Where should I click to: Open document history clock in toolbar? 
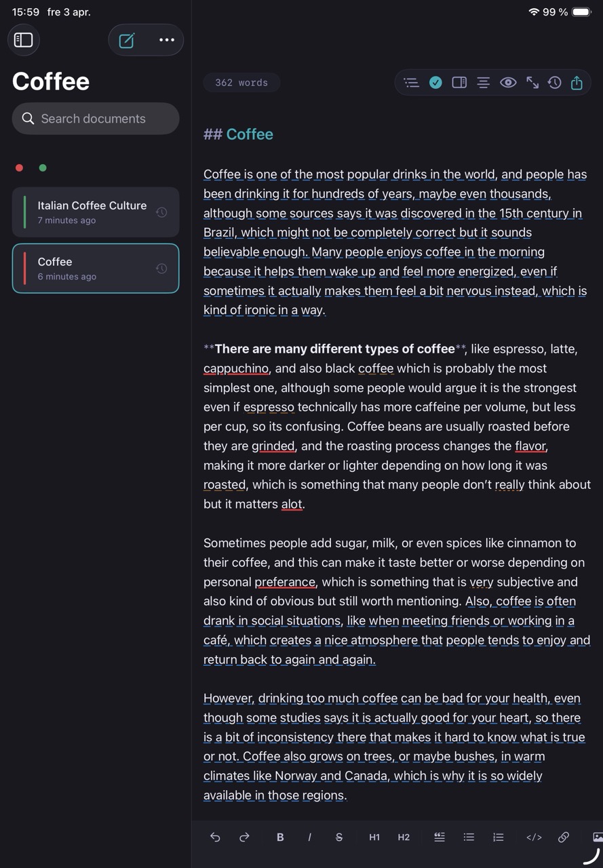(555, 83)
